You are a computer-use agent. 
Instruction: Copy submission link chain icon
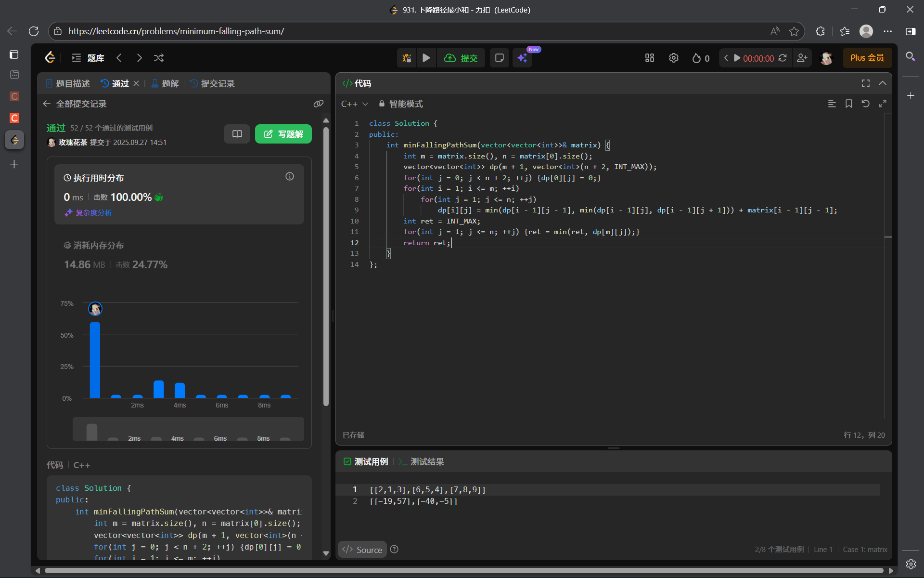pos(318,104)
